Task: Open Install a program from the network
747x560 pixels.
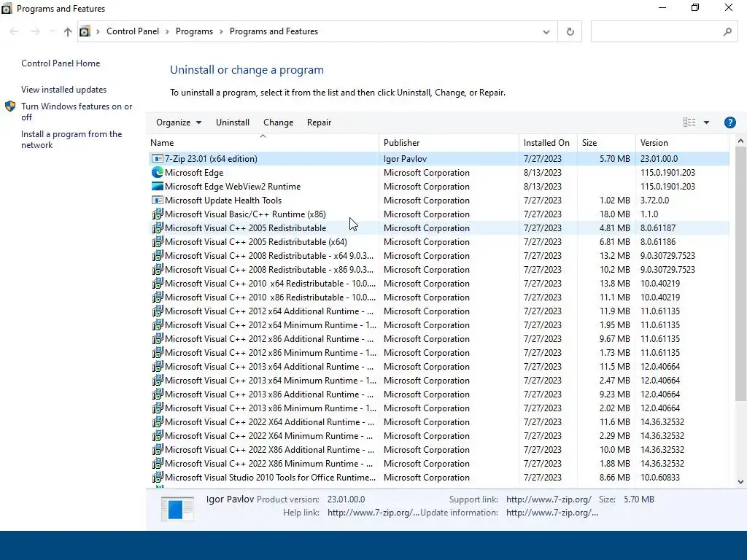Action: [71, 139]
